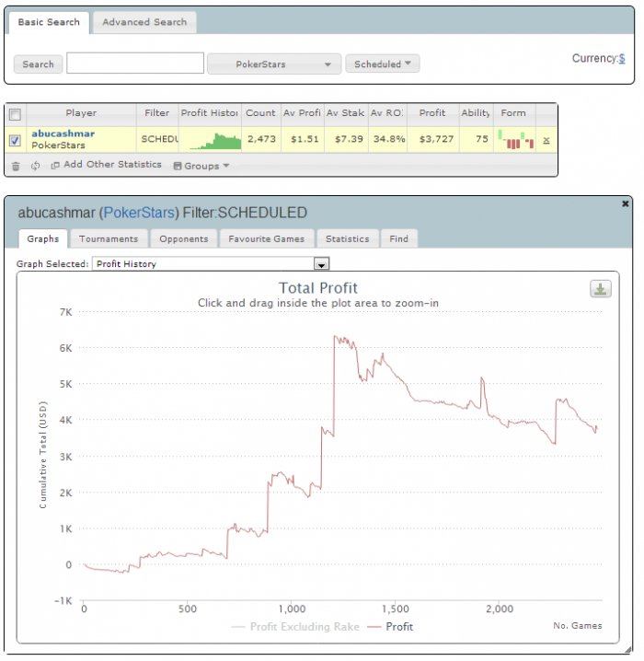Click the Search button
The image size is (644, 661).
[x=38, y=64]
